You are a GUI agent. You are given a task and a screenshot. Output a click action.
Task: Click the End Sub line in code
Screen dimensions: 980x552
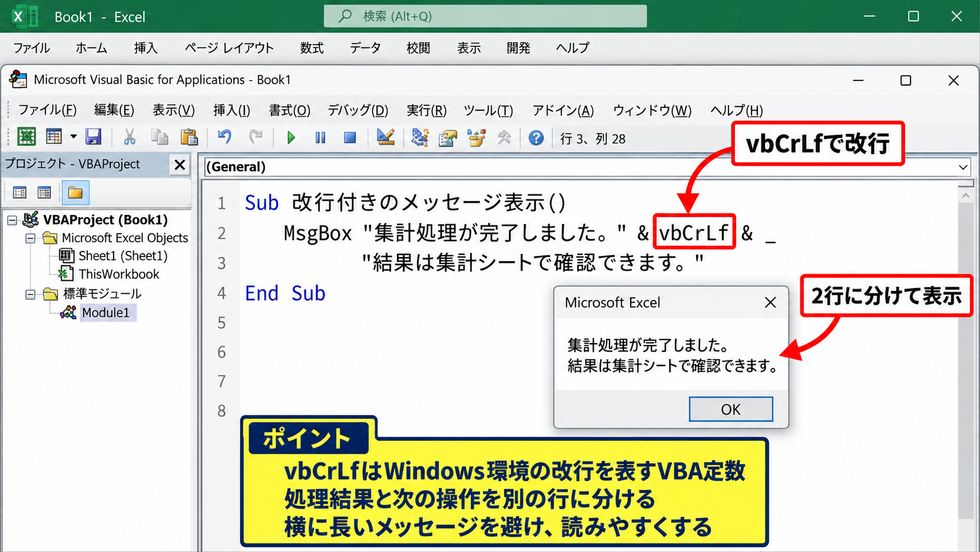pos(285,293)
